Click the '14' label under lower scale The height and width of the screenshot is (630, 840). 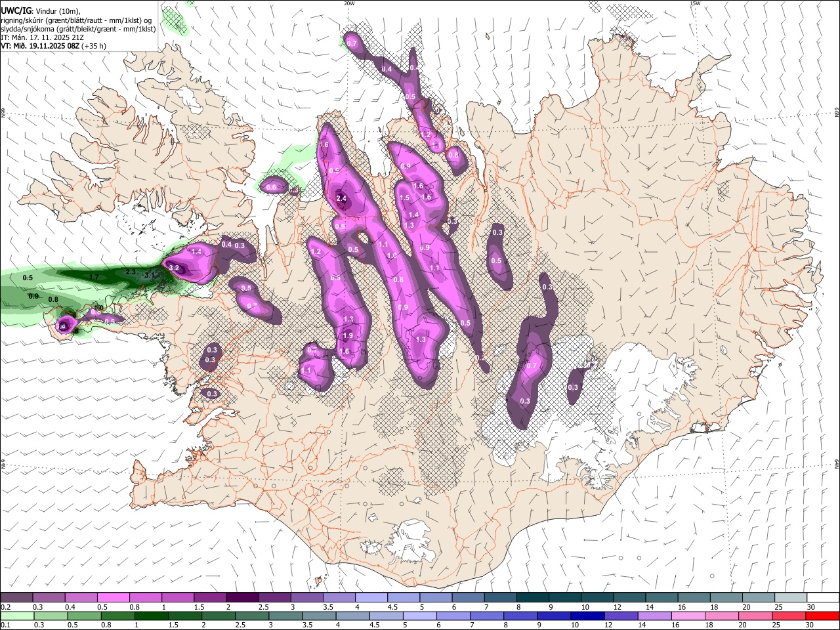coord(641,625)
